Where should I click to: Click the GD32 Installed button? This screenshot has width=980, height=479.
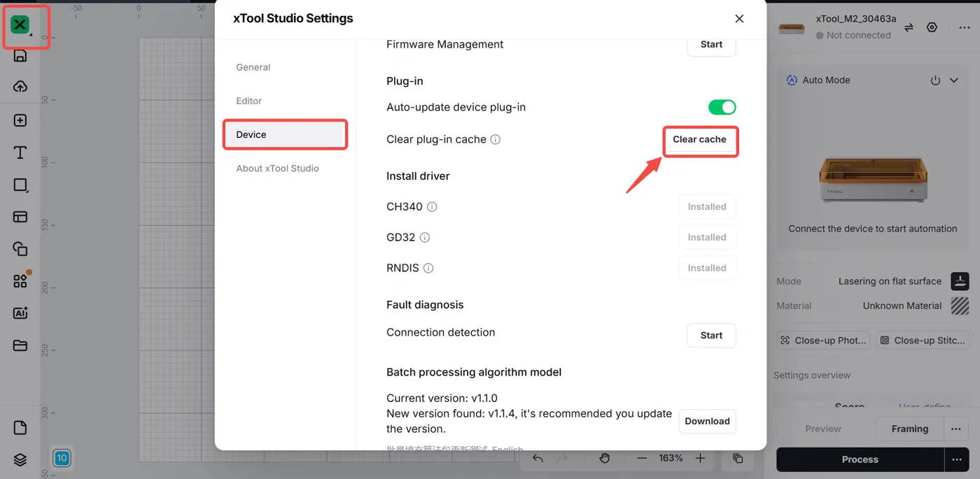(x=707, y=238)
